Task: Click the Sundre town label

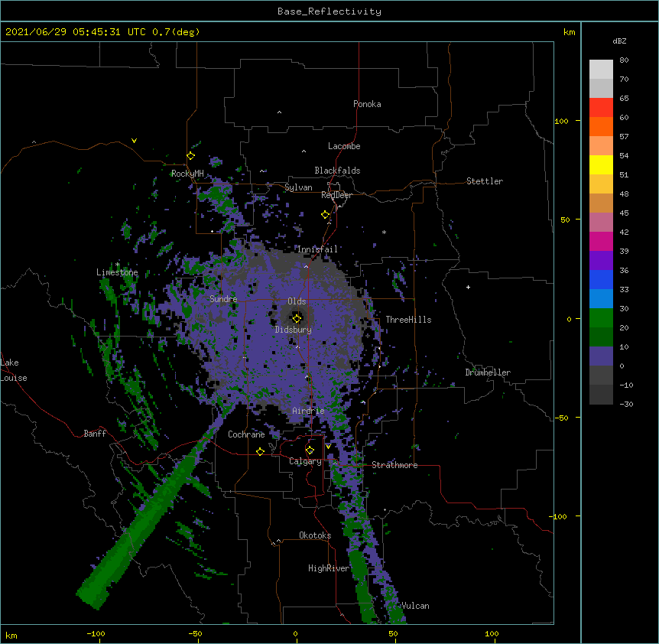Action: pyautogui.click(x=223, y=299)
